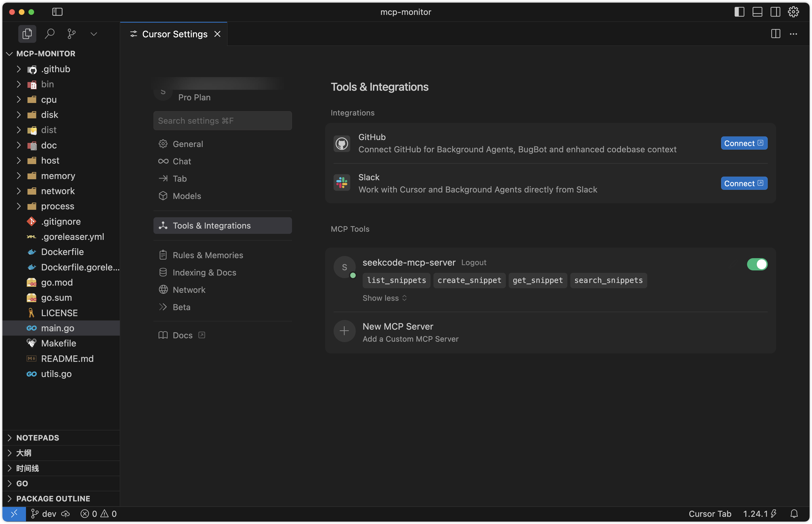Open Models settings section

[x=222, y=196]
